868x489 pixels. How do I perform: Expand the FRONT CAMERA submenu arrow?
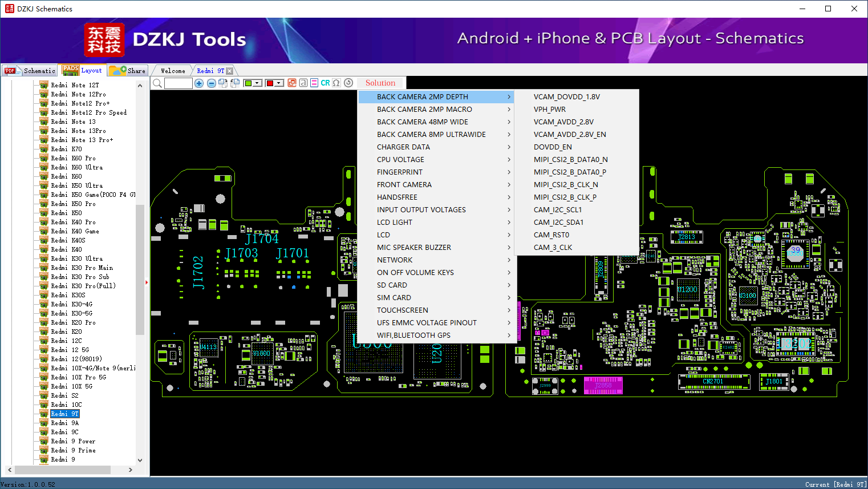click(x=509, y=185)
